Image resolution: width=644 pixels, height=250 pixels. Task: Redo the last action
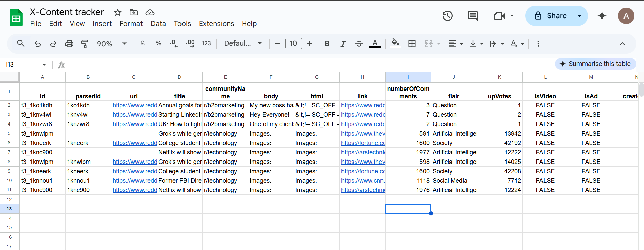pyautogui.click(x=53, y=44)
